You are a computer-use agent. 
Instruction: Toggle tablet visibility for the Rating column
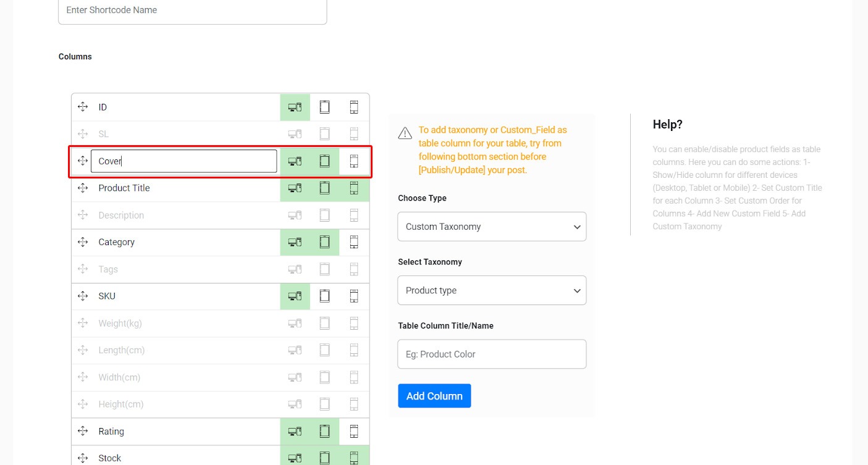click(x=324, y=431)
